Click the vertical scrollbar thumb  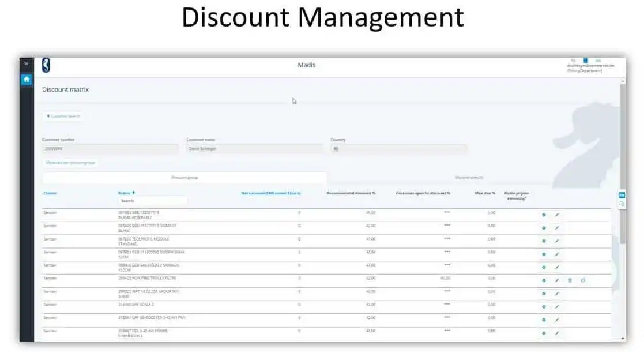pyautogui.click(x=623, y=164)
